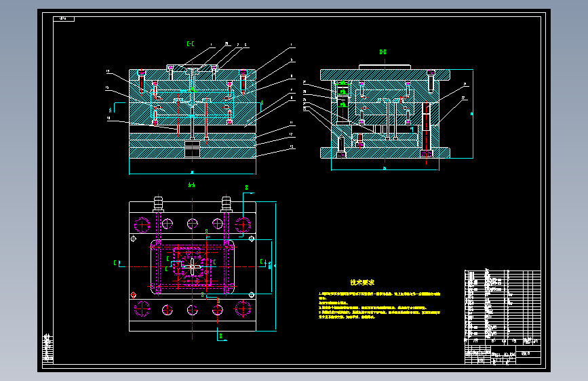Click the bottom B cutting-plane marker below plan view
The width and height of the screenshot is (588, 381).
[x=221, y=335]
